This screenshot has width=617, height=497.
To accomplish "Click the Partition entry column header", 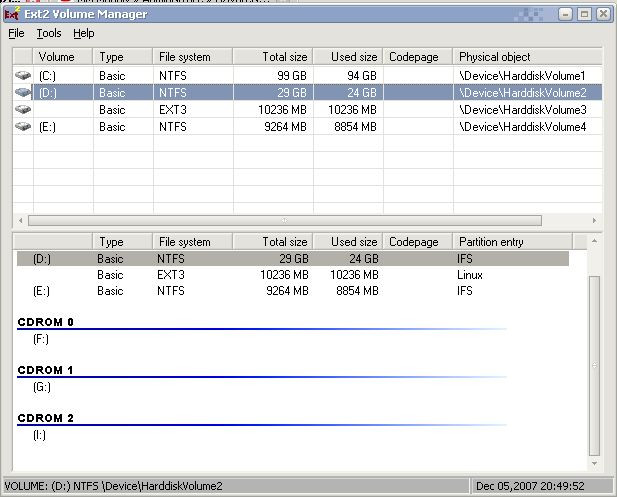I will (x=513, y=242).
